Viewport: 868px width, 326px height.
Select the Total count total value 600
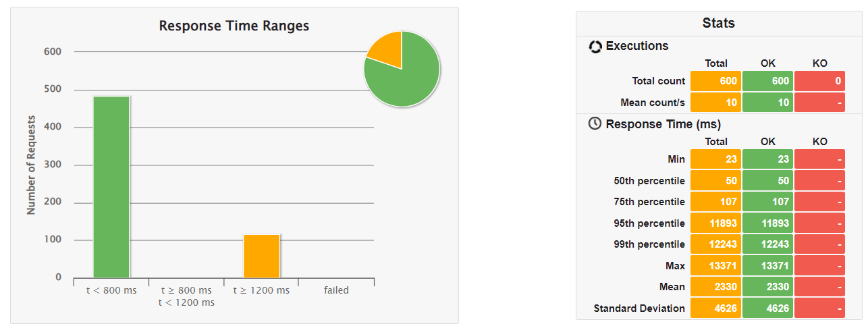715,81
